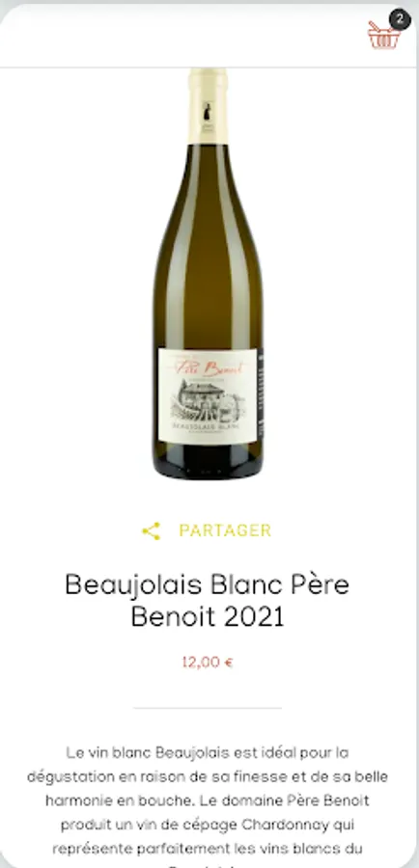Click the cream capsule atop the bottle
This screenshot has height=868, width=419.
pyautogui.click(x=208, y=106)
